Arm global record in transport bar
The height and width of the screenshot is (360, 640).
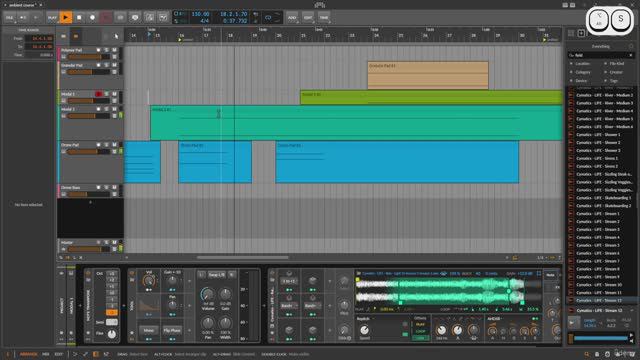92,18
